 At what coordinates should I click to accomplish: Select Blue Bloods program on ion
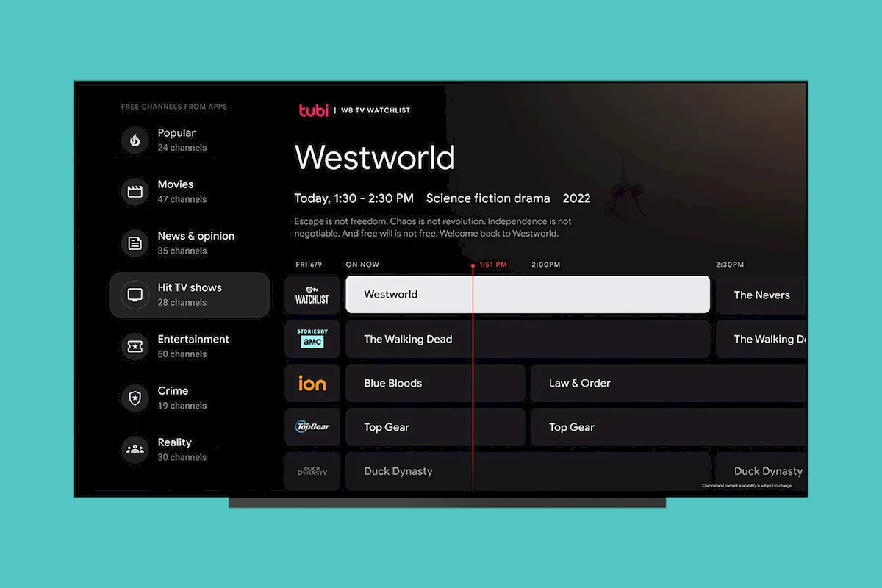[x=435, y=383]
